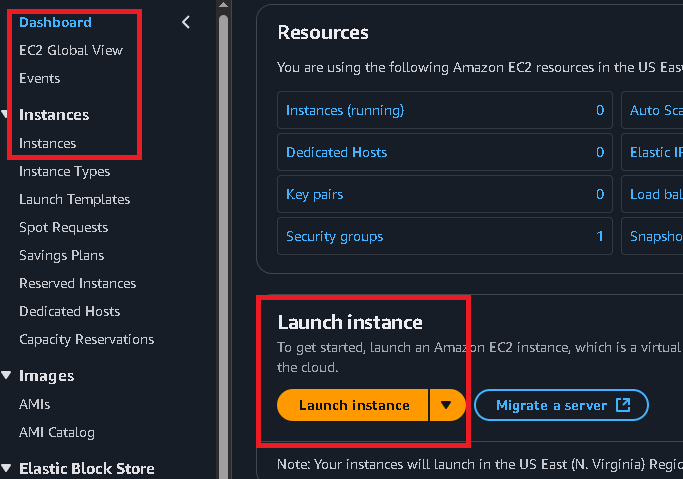
Task: Click the orange Launch instance button
Action: (x=353, y=405)
